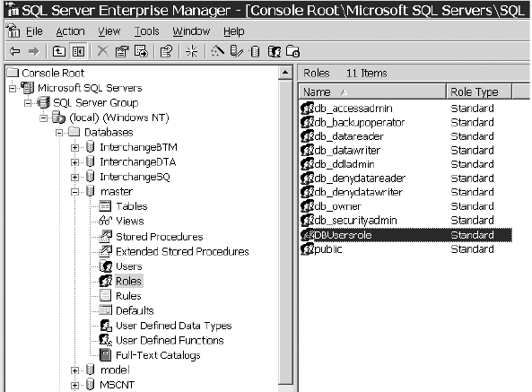Sort by the Role Type column header

pos(479,91)
